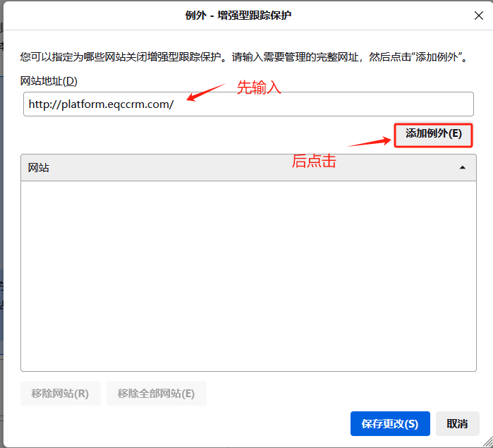
Task: Click the 移除全部网站(E) button
Action: 157,393
